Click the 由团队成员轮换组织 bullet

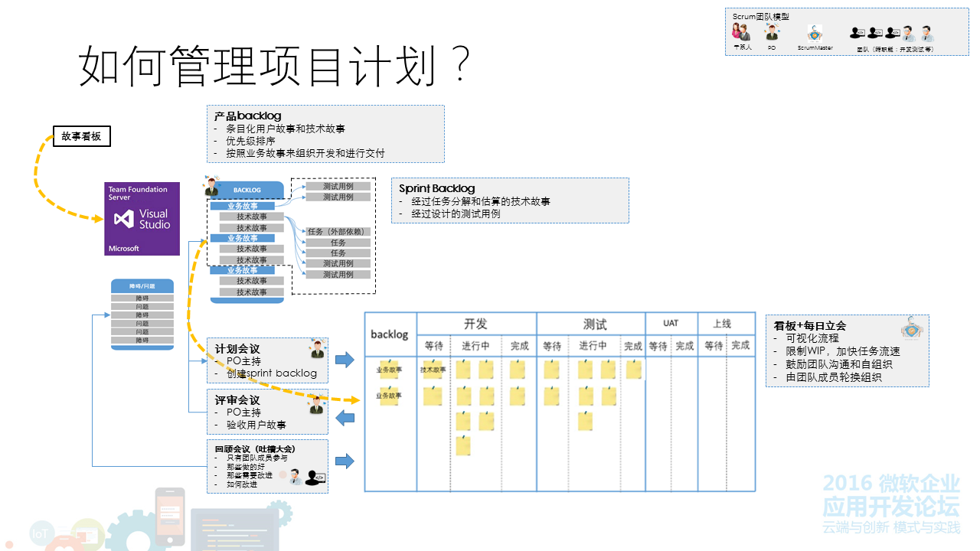pyautogui.click(x=834, y=377)
